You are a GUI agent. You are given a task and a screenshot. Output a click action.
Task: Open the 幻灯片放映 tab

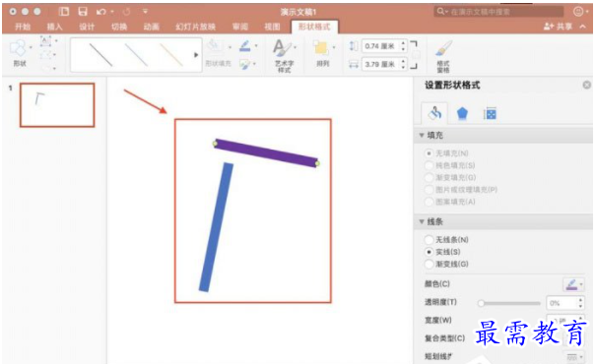coord(195,27)
